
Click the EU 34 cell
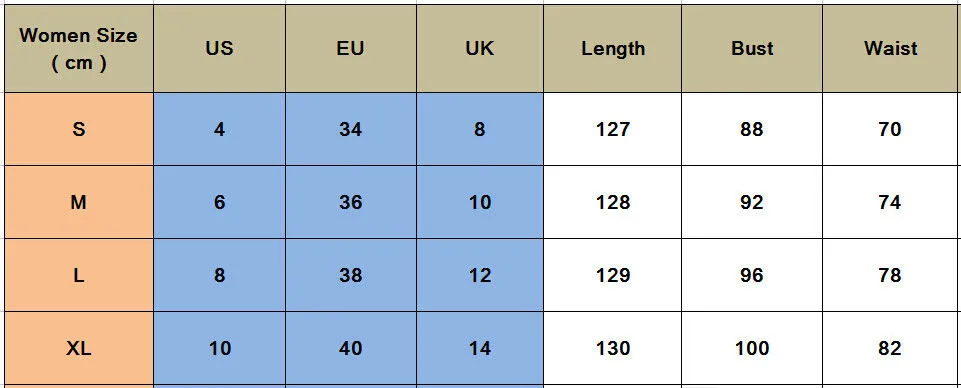coord(351,129)
